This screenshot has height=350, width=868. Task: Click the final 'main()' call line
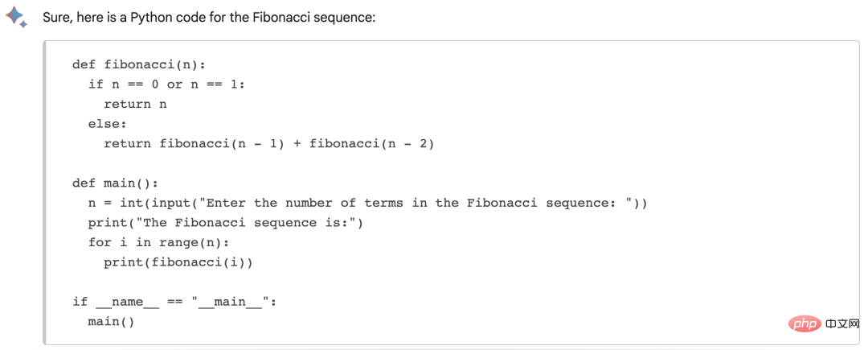click(111, 321)
